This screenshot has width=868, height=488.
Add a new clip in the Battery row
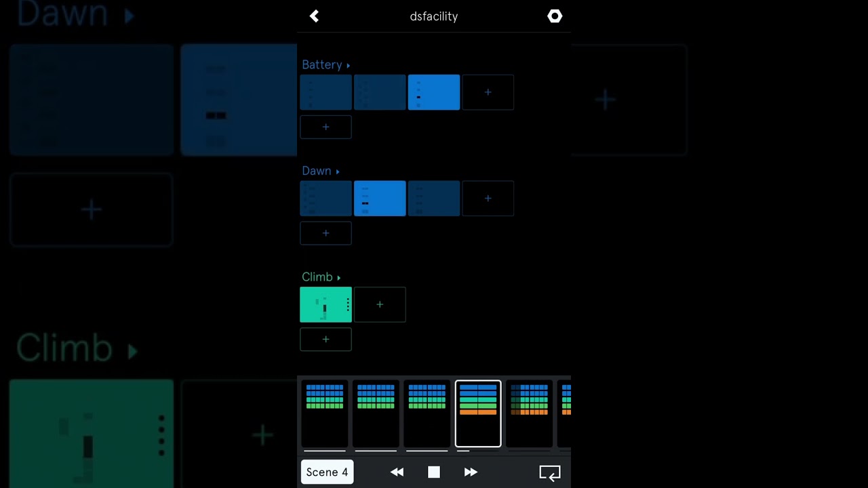tap(488, 92)
